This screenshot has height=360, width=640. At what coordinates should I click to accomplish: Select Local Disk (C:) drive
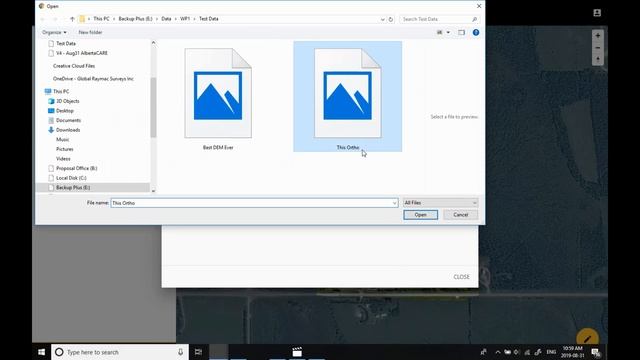71,178
